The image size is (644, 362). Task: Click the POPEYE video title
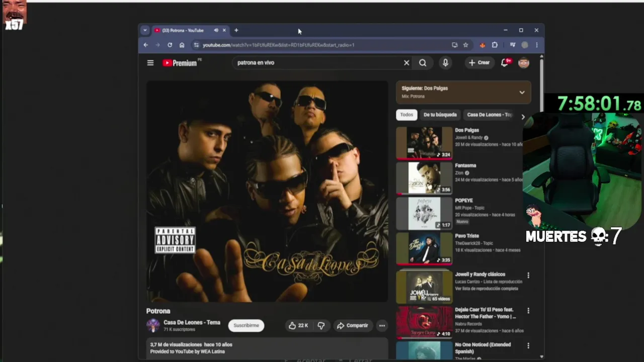[x=463, y=201]
